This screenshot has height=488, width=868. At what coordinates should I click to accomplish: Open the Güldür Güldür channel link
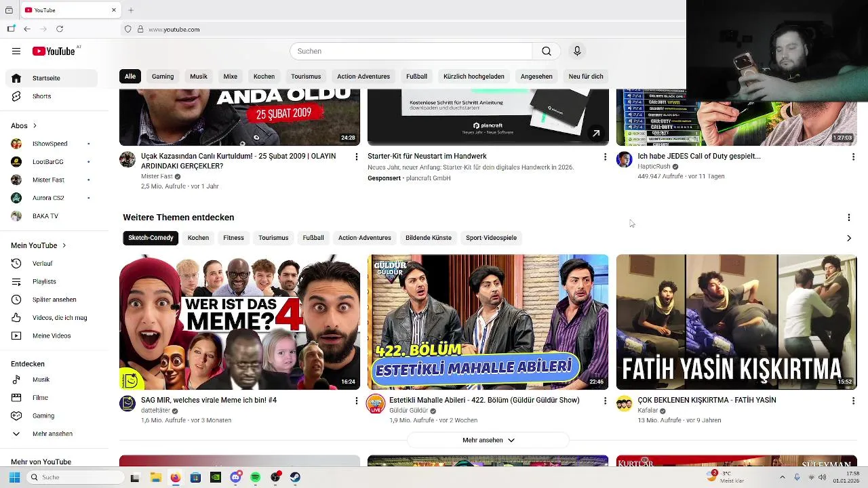[x=408, y=411]
